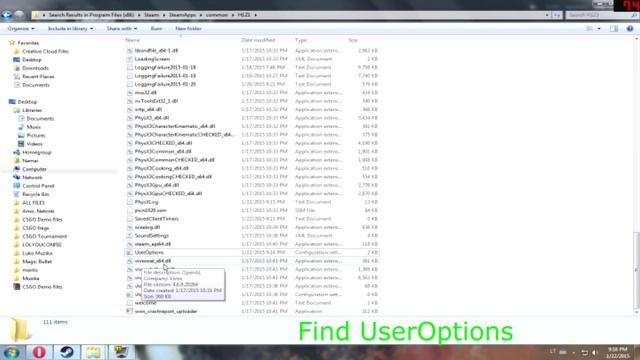
Task: Open the Opera browser taskbar icon
Action: tap(39, 352)
